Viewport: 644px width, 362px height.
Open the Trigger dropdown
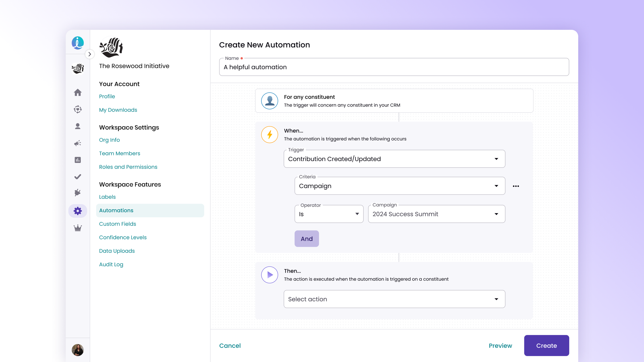(x=394, y=159)
